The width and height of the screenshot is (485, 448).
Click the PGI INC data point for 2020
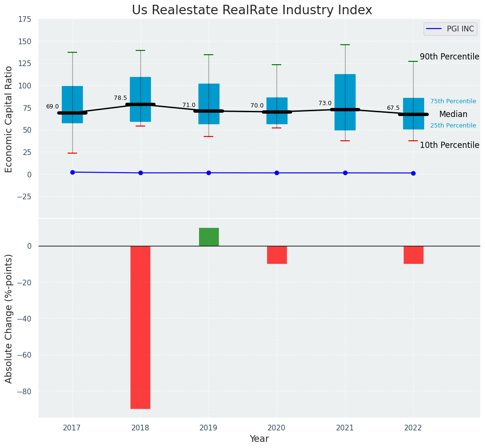(x=277, y=173)
